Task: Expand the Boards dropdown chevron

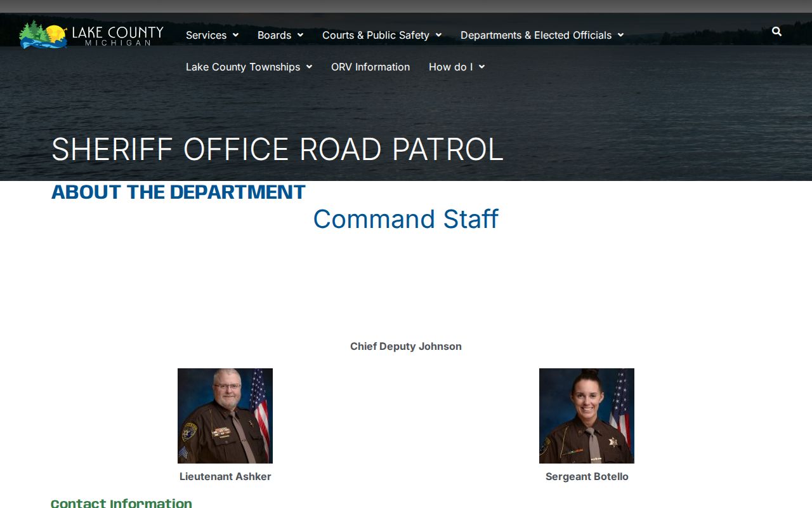Action: [x=300, y=35]
